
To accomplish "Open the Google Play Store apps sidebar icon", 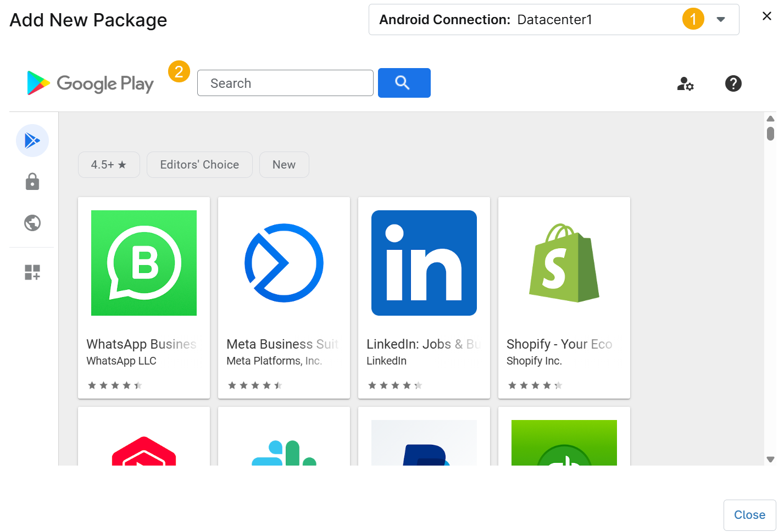I will coord(32,141).
